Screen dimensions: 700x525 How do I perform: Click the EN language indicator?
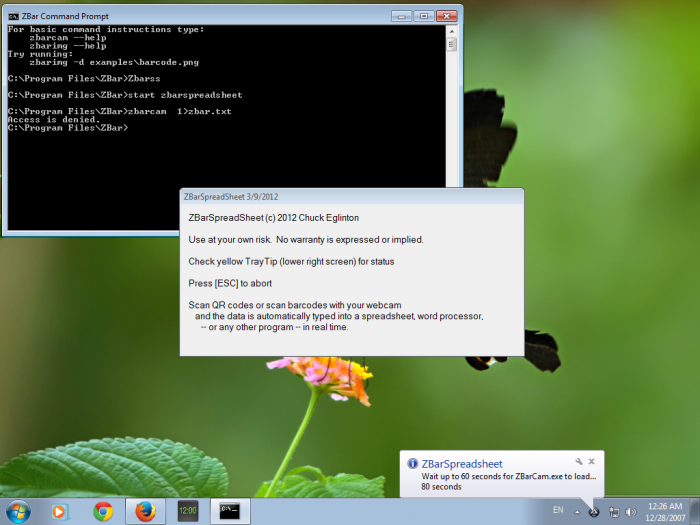click(558, 510)
